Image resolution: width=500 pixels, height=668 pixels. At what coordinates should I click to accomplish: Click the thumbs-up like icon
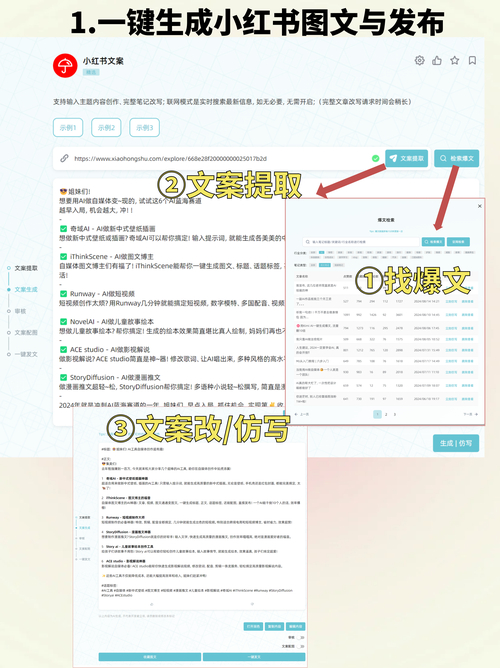(x=437, y=60)
